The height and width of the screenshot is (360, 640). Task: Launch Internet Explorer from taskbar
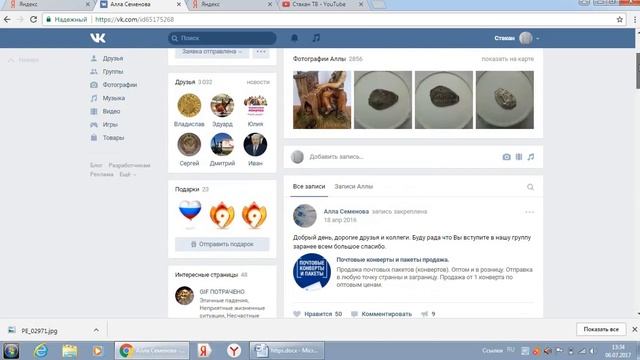pyautogui.click(x=41, y=351)
